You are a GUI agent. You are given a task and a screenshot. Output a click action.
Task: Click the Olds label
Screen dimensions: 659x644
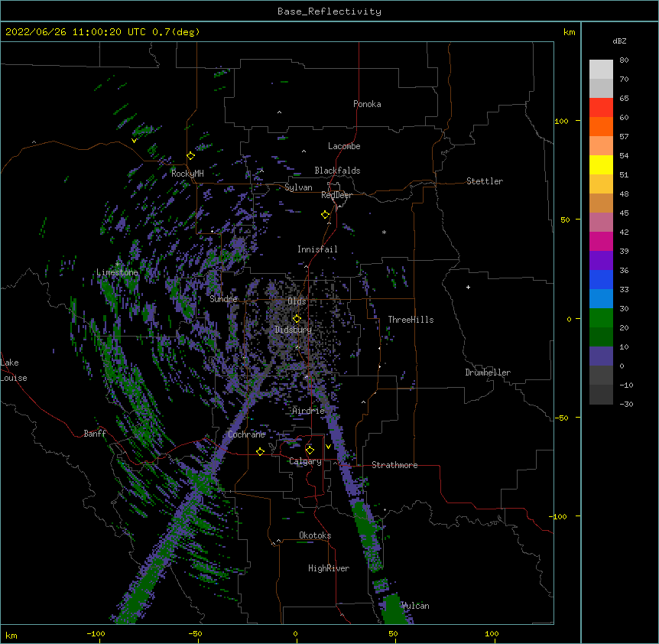[297, 301]
